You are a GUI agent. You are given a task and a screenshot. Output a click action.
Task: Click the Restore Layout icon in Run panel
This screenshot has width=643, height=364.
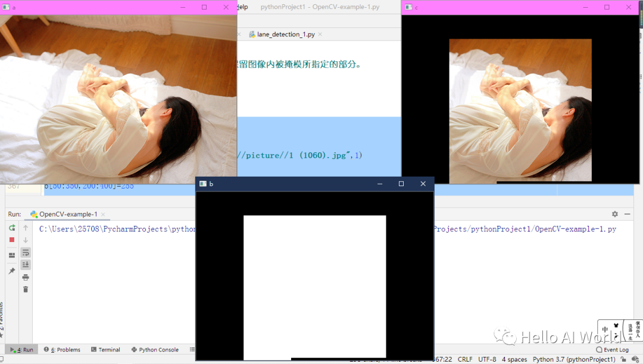[x=12, y=255]
